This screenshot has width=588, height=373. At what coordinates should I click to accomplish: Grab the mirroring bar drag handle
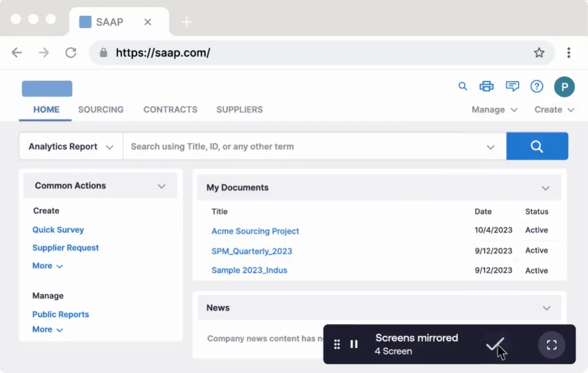click(x=337, y=344)
